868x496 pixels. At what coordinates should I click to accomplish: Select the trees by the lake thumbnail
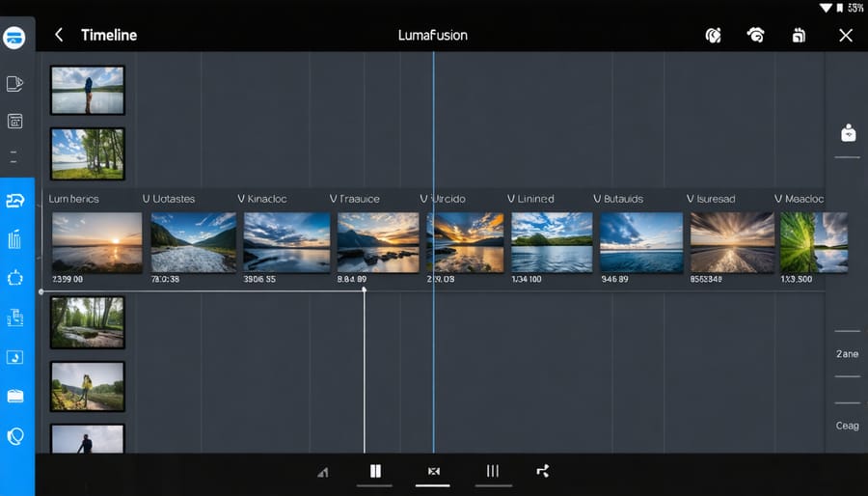88,153
